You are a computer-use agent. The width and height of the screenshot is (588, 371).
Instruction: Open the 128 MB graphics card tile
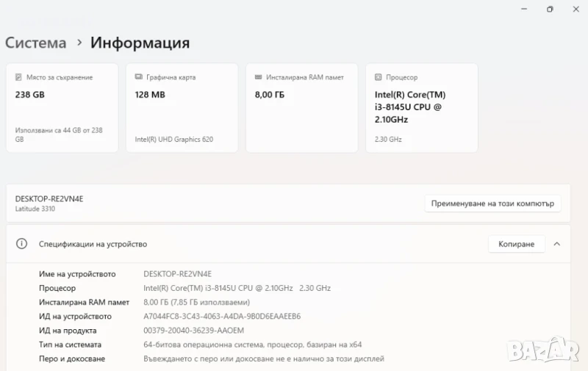click(182, 108)
